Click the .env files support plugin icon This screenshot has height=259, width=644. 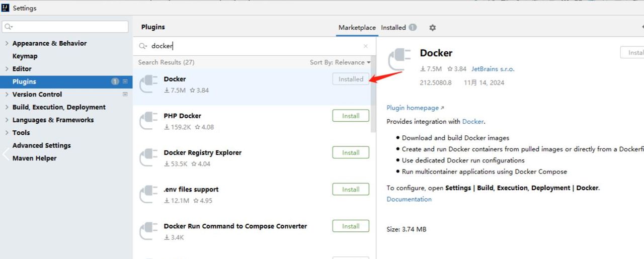[148, 194]
